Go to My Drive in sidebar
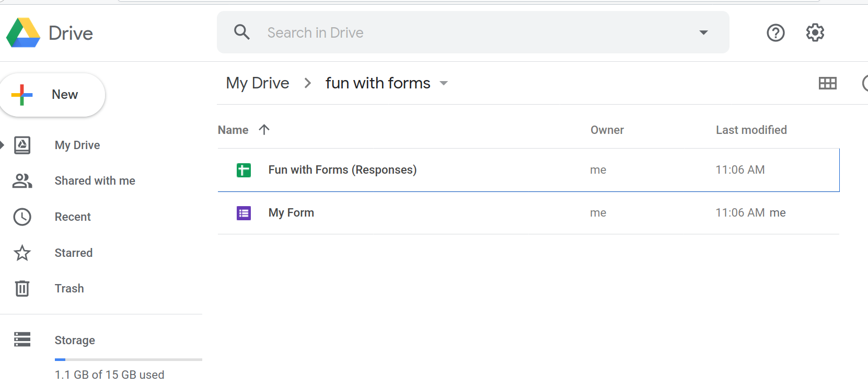 (77, 145)
